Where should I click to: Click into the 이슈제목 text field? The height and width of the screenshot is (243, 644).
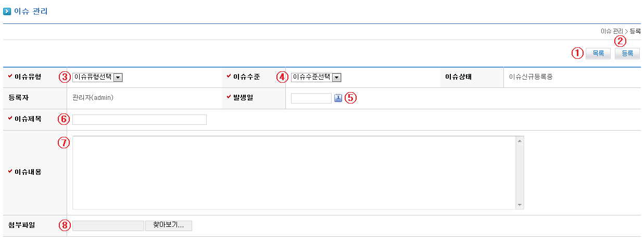[x=139, y=120]
